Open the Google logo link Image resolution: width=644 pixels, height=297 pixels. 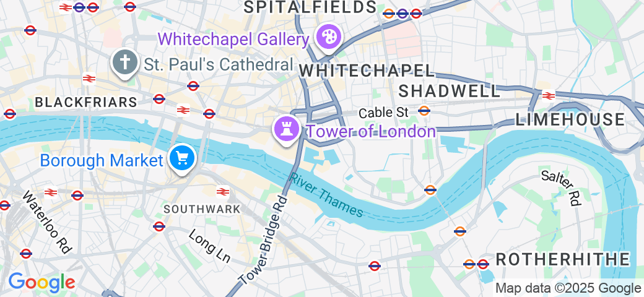pyautogui.click(x=42, y=283)
